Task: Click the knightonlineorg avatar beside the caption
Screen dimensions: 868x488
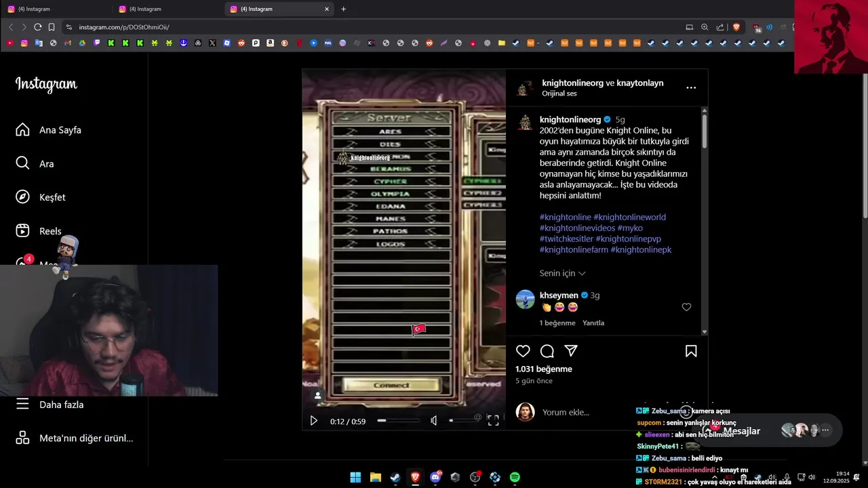Action: (525, 122)
